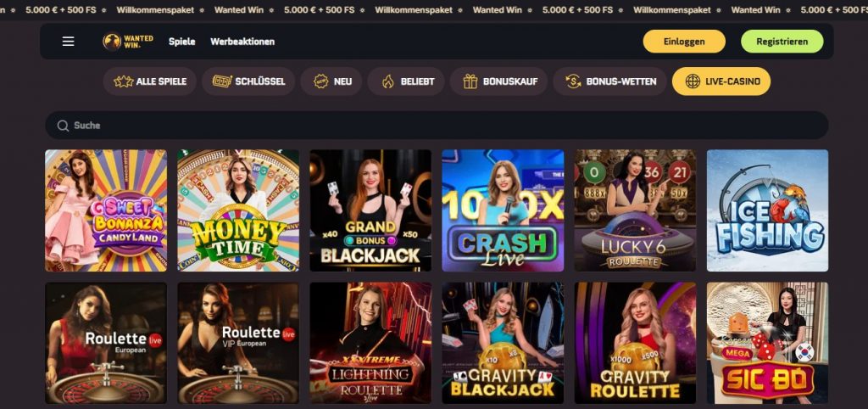Open Sweet Bonanza Candyland game thumbnail

(106, 210)
